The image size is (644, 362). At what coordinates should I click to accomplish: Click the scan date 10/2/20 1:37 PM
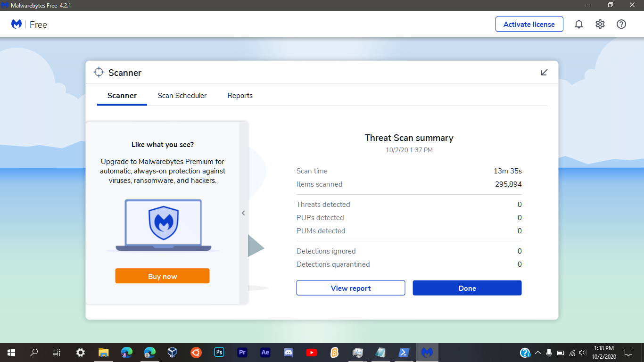pyautogui.click(x=409, y=150)
